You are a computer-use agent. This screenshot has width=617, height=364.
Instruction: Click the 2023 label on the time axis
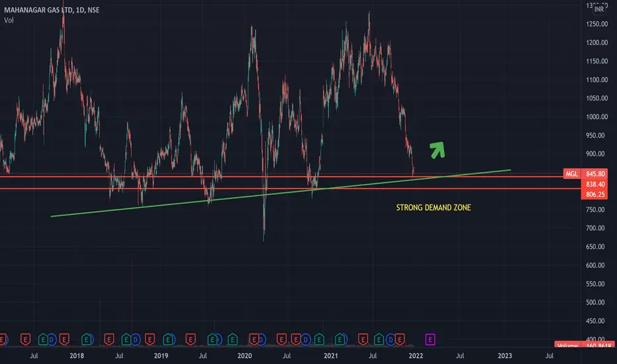505,356
